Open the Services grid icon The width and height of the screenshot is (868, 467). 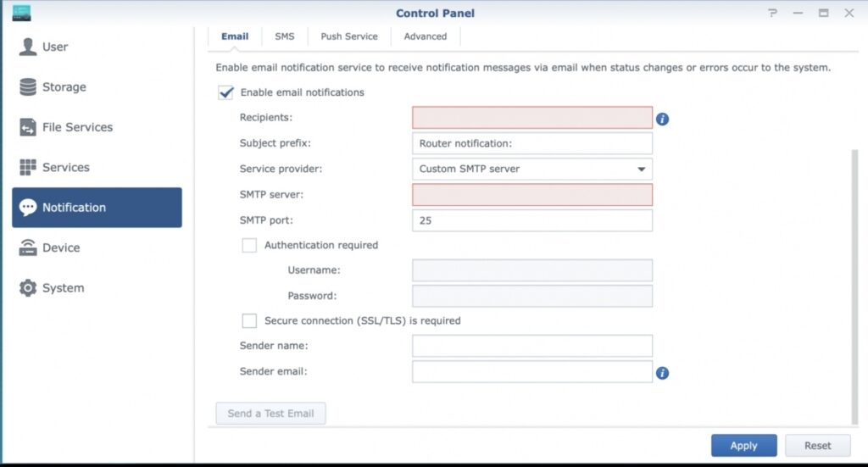click(28, 167)
